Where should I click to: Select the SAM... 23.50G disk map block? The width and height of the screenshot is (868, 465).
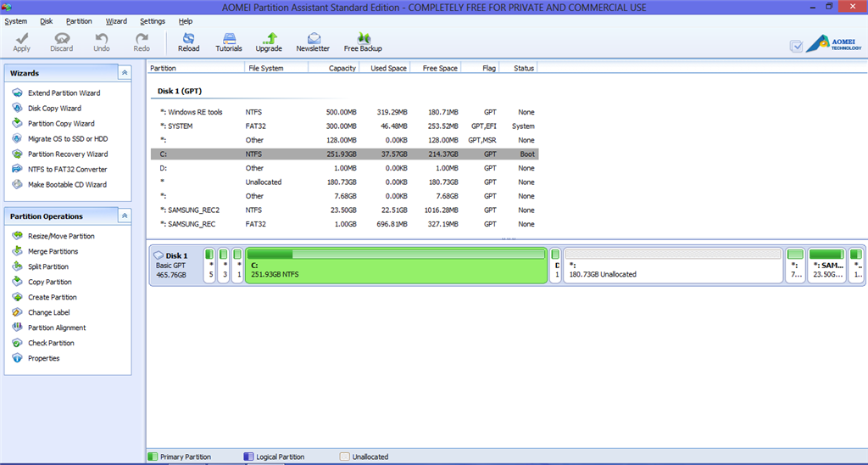tap(826, 266)
